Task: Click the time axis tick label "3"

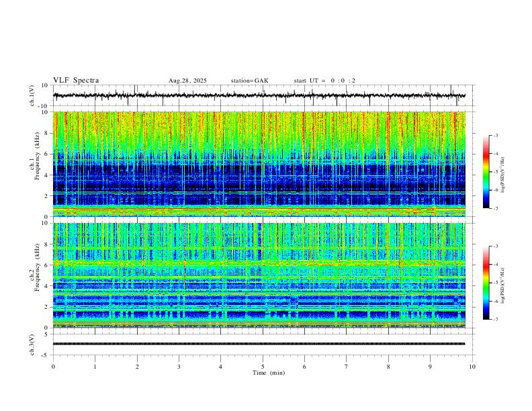Action: (179, 367)
